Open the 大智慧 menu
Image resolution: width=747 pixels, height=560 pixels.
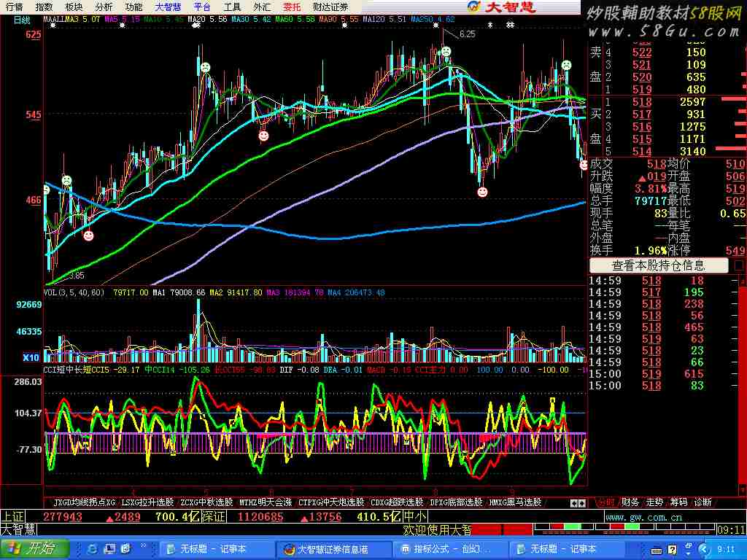click(169, 7)
